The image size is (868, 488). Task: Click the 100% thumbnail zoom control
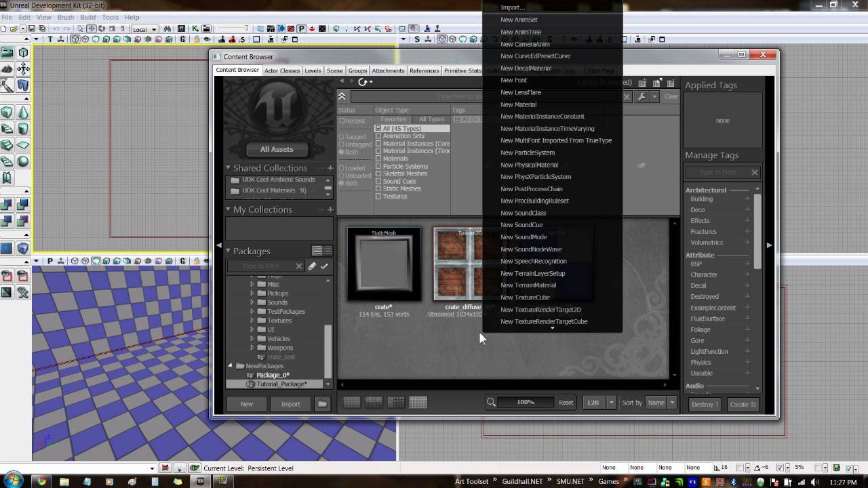526,403
